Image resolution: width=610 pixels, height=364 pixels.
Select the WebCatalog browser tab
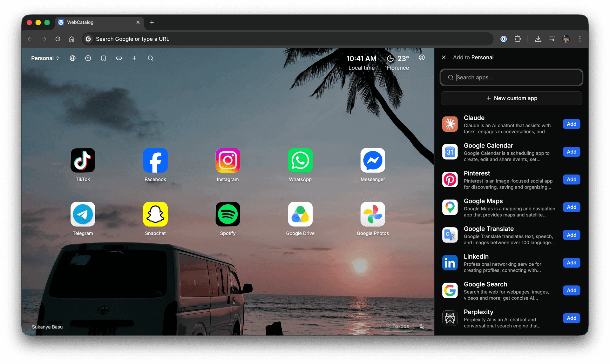pos(99,22)
